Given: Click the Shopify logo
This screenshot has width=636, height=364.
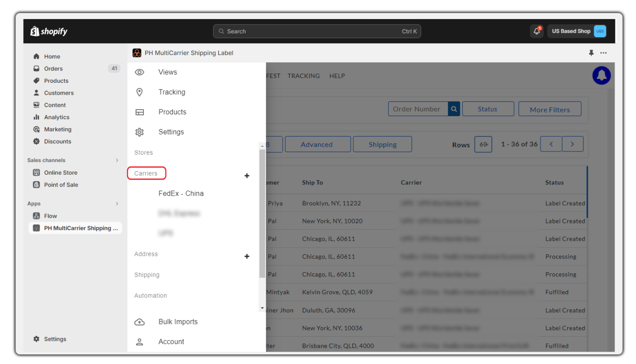Looking at the screenshot, I should click(49, 31).
